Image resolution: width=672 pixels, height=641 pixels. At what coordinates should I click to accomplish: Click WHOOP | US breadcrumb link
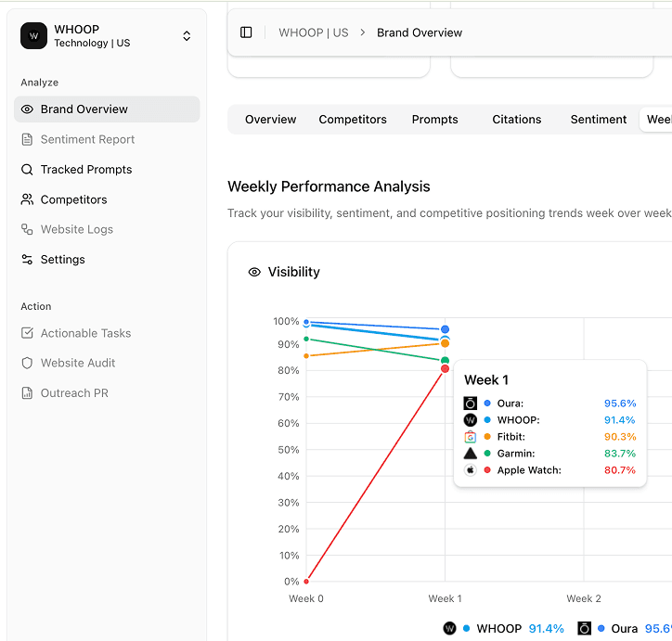[x=314, y=32]
